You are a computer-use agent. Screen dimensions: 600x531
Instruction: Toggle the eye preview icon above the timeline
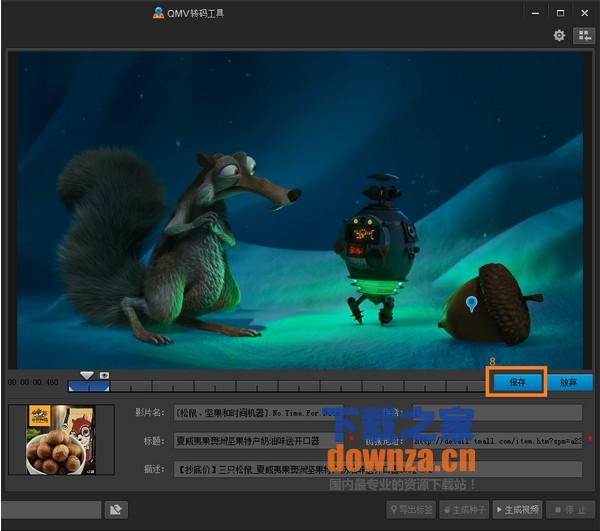click(104, 375)
